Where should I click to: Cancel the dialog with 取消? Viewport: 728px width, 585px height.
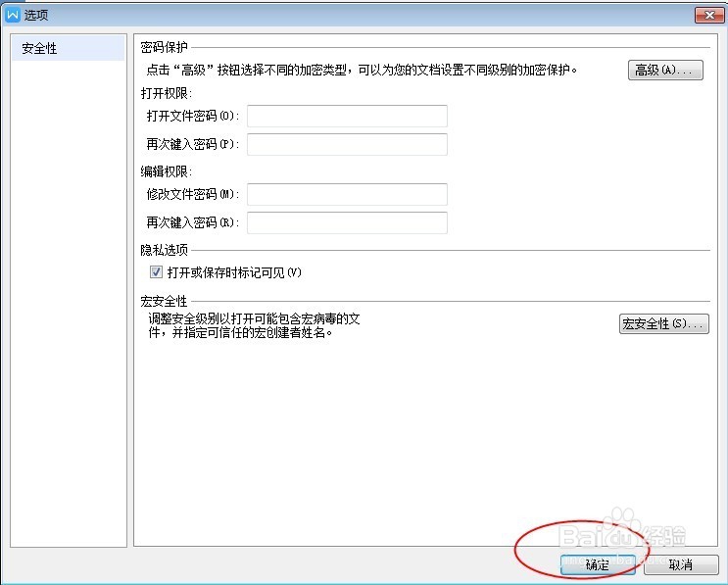pos(681,564)
